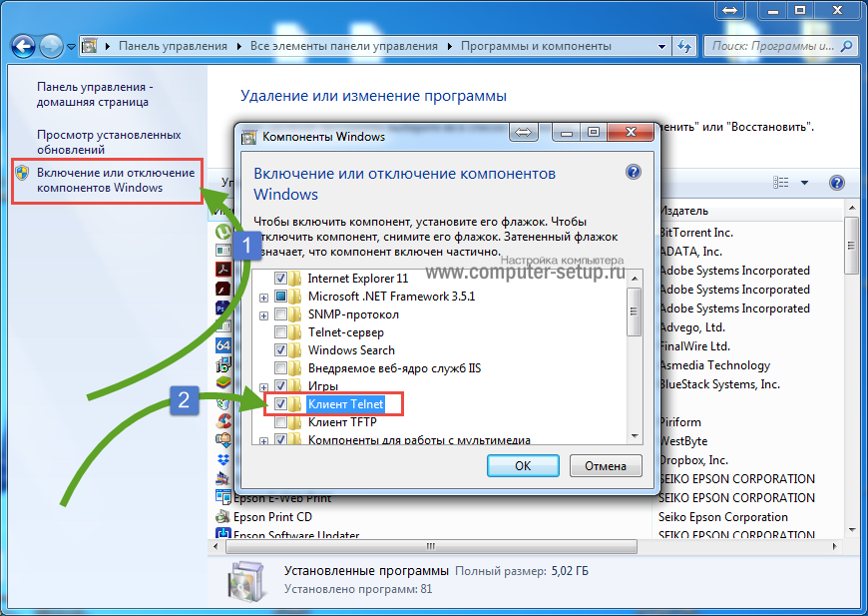Refresh the Programs and Features view
This screenshot has height=616, width=868.
[684, 47]
